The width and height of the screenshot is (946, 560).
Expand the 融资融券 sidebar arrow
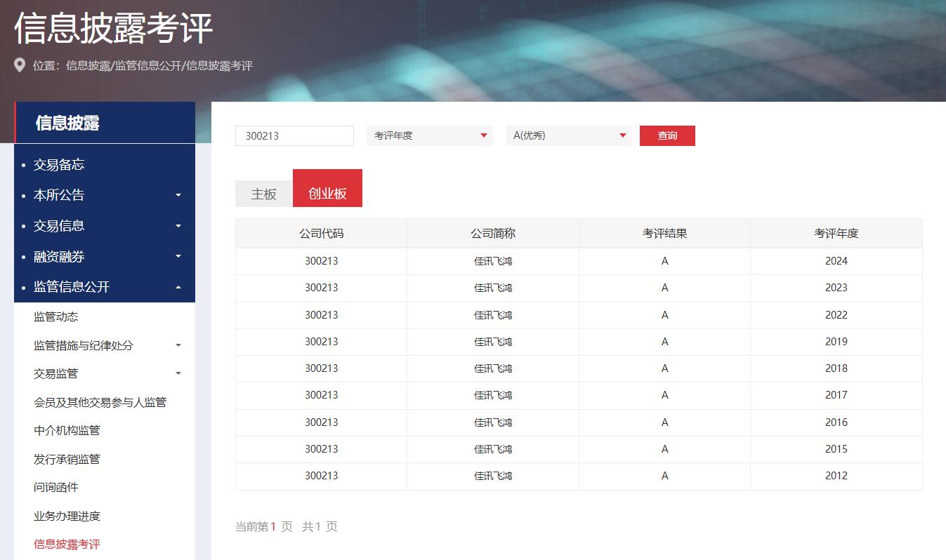pos(178,257)
